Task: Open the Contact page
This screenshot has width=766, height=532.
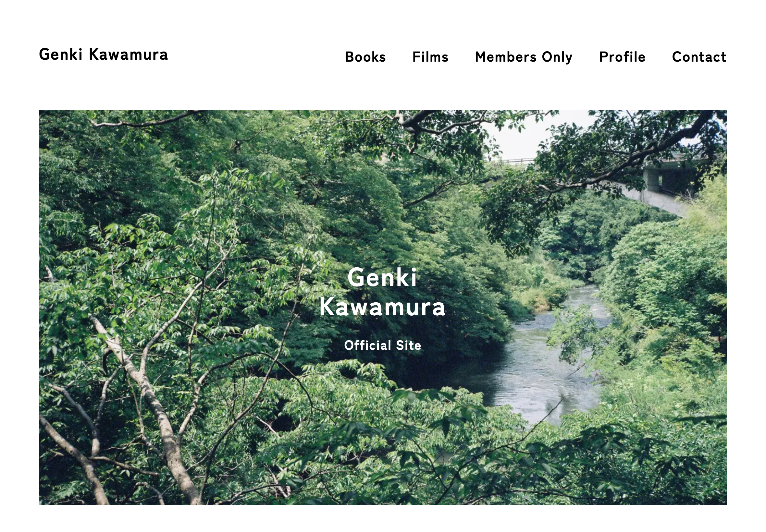Action: pos(699,57)
